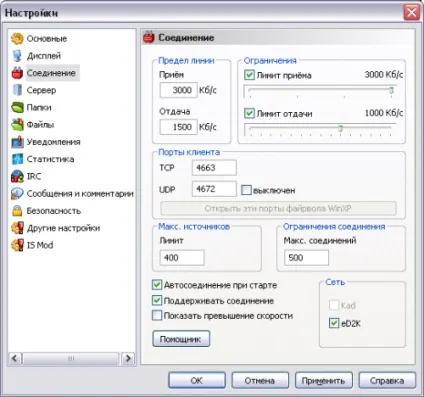Image resolution: width=424 pixels, height=397 pixels.
Task: Click the sidebar scroll left arrow
Action: click(15, 359)
